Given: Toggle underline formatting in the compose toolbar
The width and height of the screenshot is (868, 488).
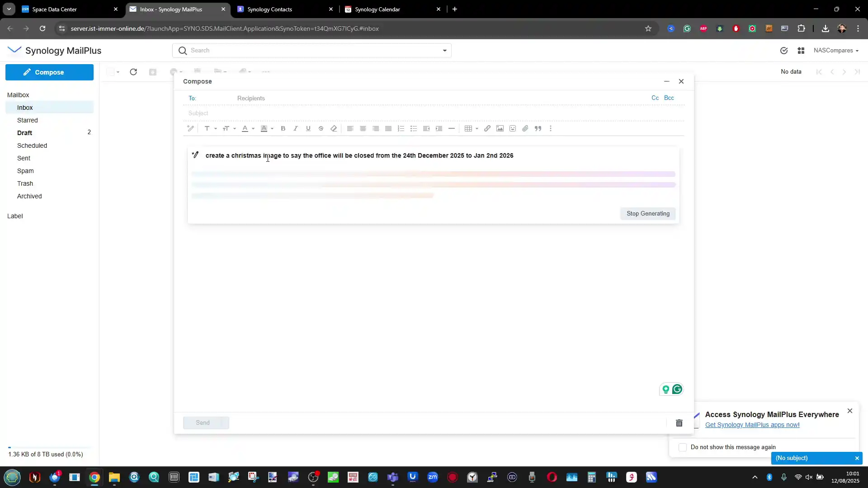Looking at the screenshot, I should coord(308,129).
